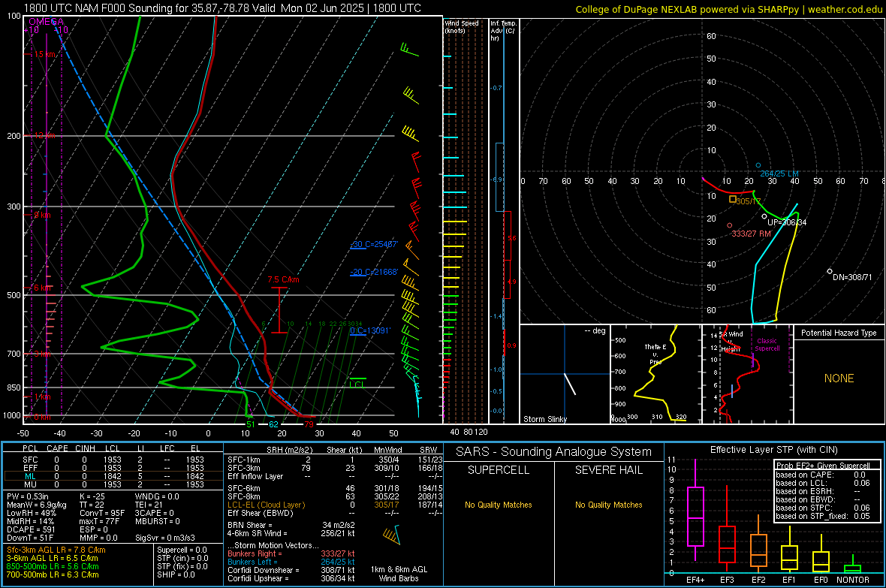Click the '333/27 RM' hodograph label
Screen dimensions: 886x588
point(751,234)
